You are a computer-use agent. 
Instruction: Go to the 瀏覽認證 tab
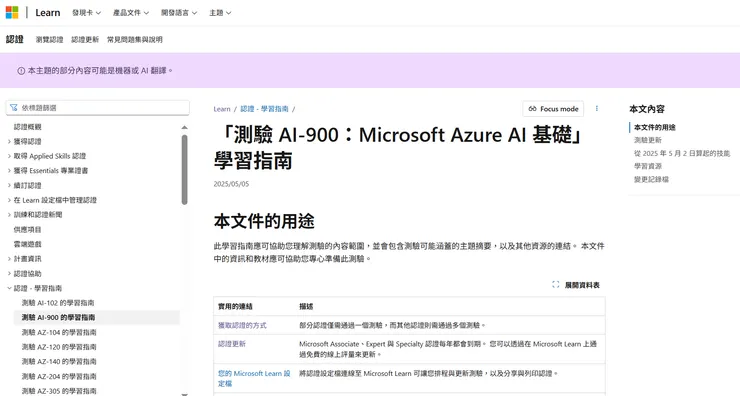click(50, 40)
